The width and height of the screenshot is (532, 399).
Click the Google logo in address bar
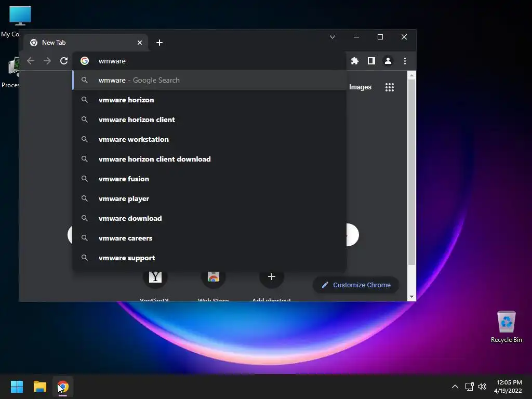pyautogui.click(x=85, y=61)
